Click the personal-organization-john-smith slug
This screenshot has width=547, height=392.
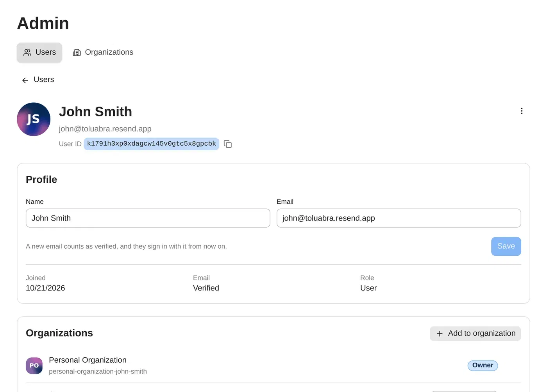tap(98, 372)
